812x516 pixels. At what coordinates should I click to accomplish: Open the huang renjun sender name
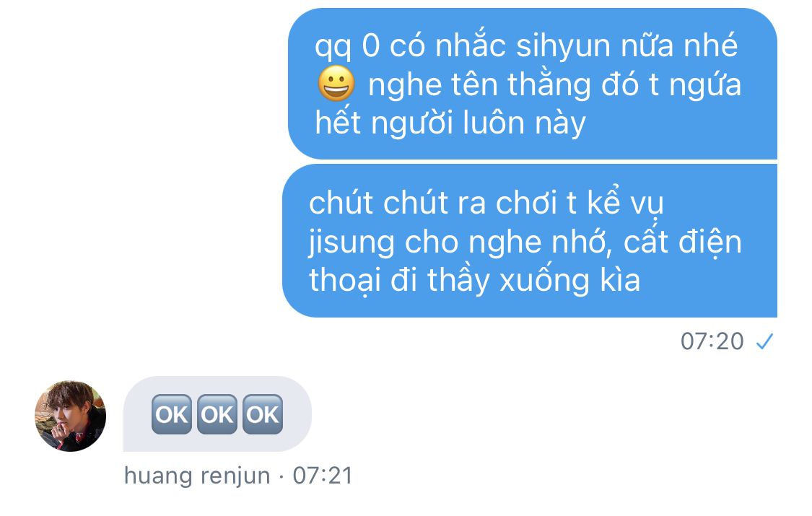tap(197, 476)
